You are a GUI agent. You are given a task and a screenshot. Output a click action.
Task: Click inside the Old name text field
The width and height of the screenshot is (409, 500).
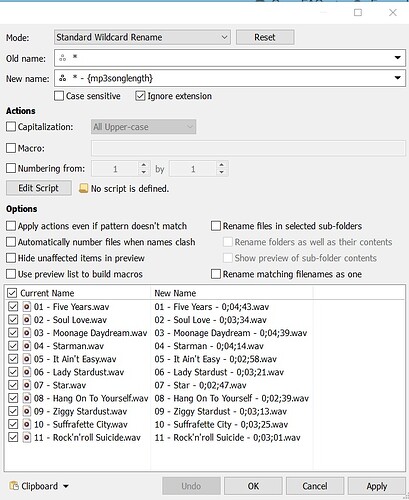click(230, 58)
